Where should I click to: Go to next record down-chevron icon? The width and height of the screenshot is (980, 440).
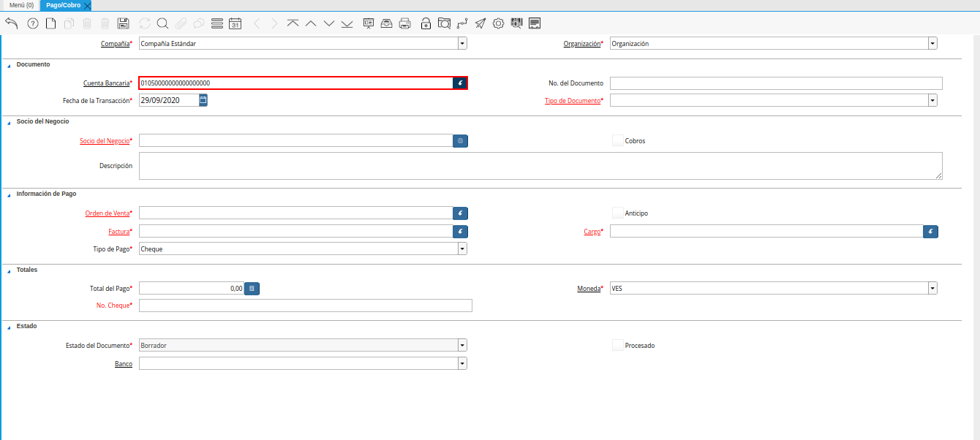pos(329,23)
